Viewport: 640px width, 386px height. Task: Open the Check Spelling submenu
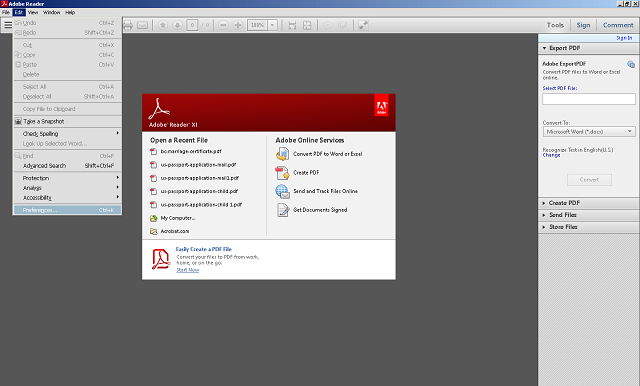coord(67,134)
